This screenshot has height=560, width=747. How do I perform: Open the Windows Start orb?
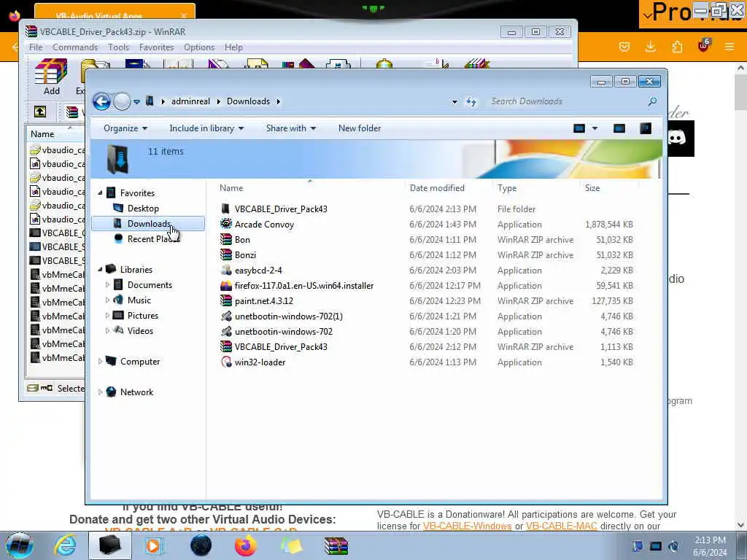[x=19, y=545]
